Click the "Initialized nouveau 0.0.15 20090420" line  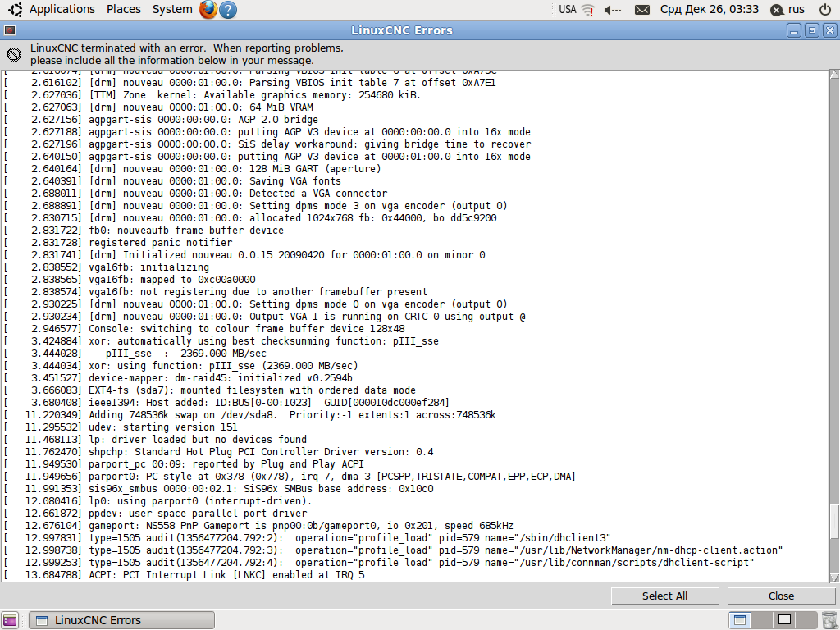244,255
